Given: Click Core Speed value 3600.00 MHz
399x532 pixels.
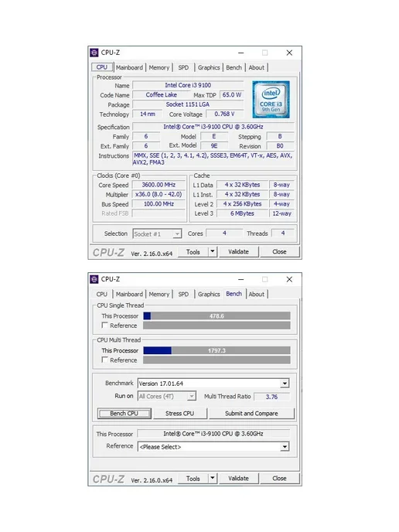Looking at the screenshot, I should point(159,185).
